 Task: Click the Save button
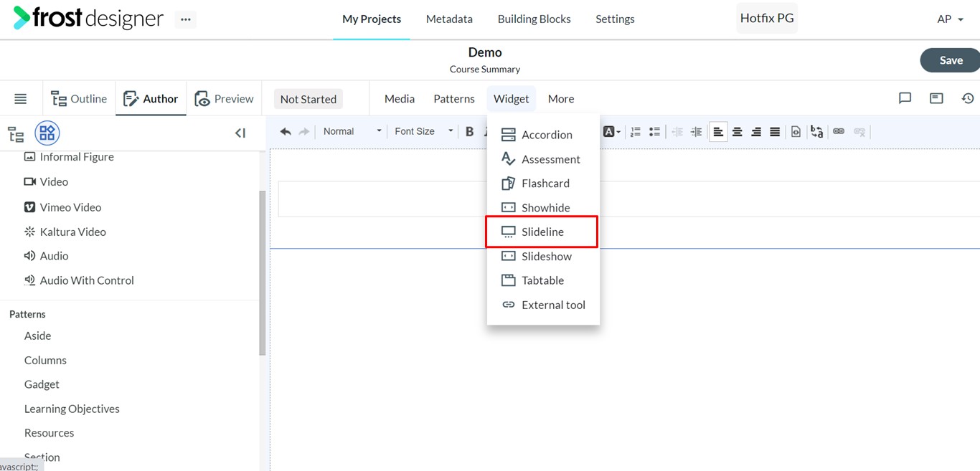950,60
